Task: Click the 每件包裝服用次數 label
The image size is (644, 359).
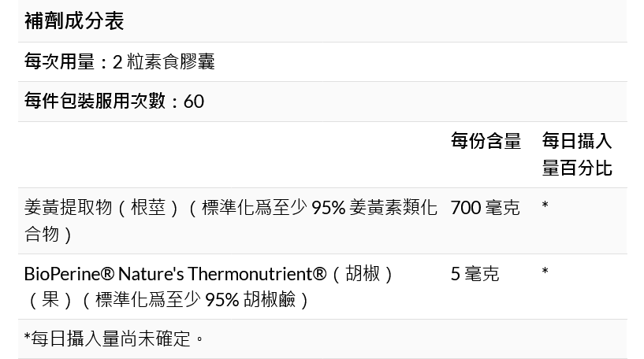Action: pos(95,101)
